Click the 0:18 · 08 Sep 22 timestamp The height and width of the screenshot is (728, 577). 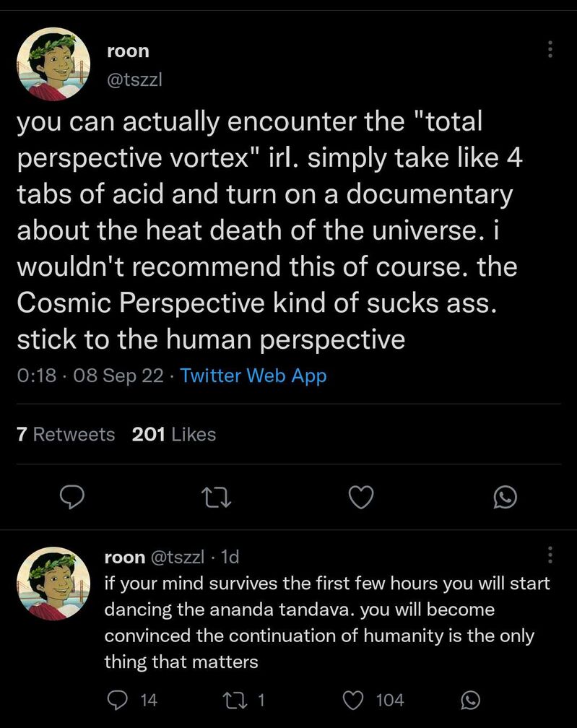[90, 375]
